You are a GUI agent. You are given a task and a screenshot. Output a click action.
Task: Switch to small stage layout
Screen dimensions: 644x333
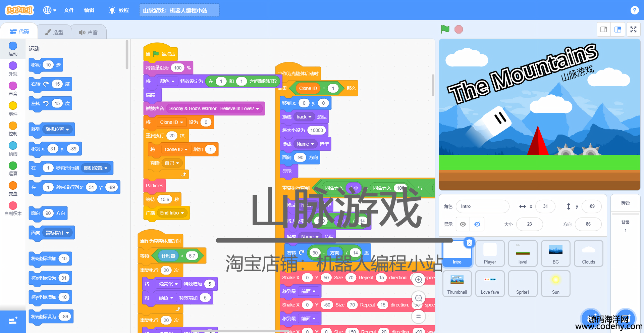603,30
